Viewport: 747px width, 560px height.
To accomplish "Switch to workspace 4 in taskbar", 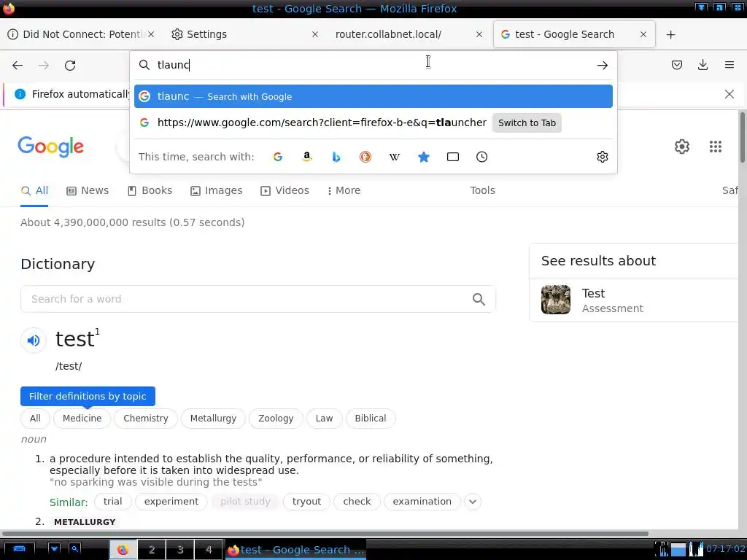I will pos(209,550).
